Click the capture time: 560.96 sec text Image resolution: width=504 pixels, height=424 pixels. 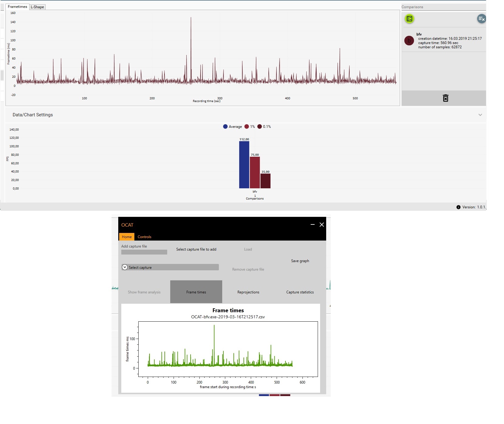click(438, 43)
